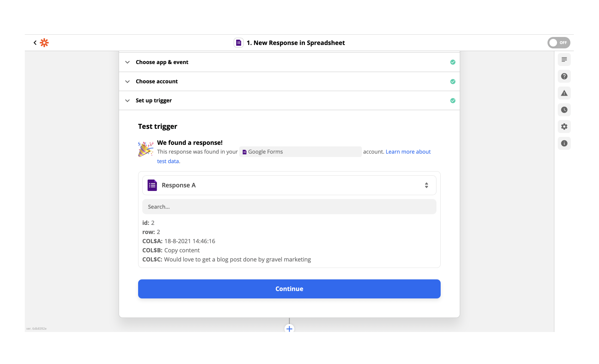Click the Google Forms icon in title
The image size is (599, 364).
tap(238, 43)
